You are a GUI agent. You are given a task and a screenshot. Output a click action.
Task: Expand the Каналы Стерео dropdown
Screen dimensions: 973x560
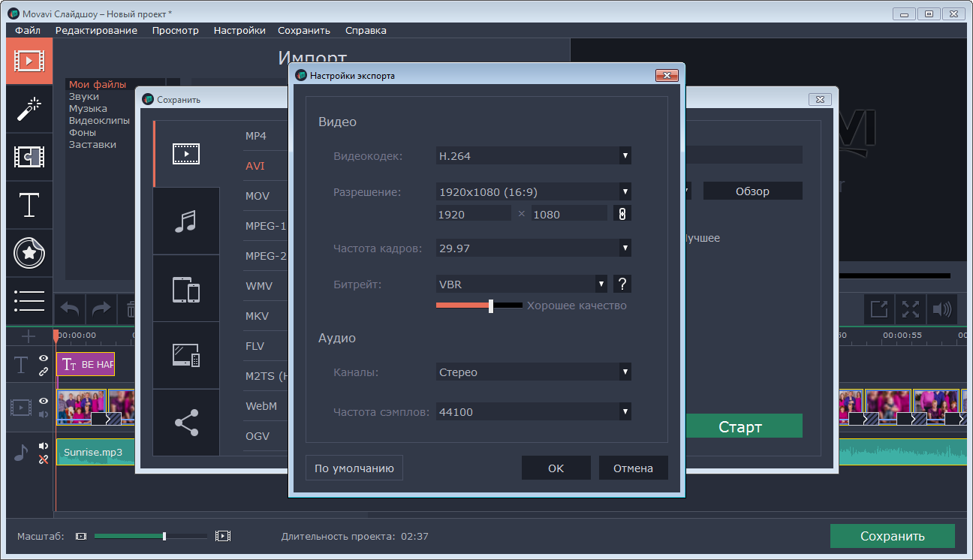tap(624, 372)
